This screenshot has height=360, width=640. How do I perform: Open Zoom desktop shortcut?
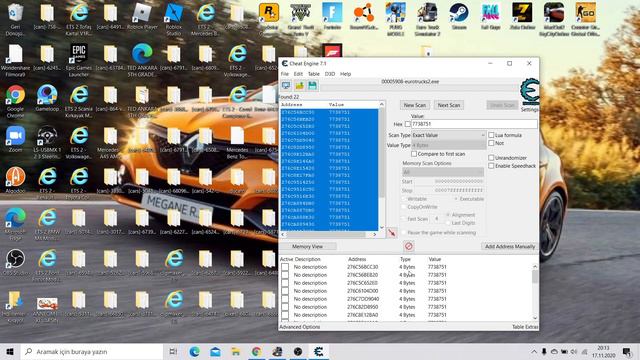coord(16,139)
